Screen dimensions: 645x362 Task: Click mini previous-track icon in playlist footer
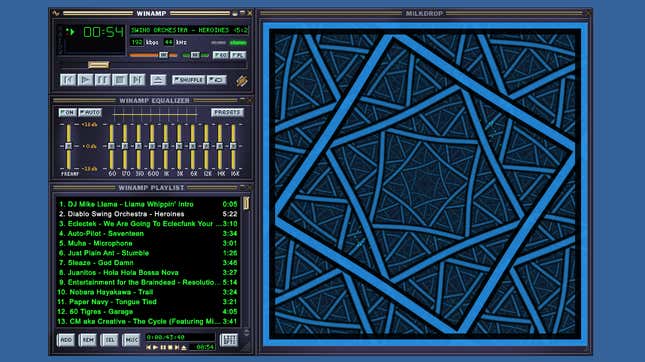click(x=149, y=348)
